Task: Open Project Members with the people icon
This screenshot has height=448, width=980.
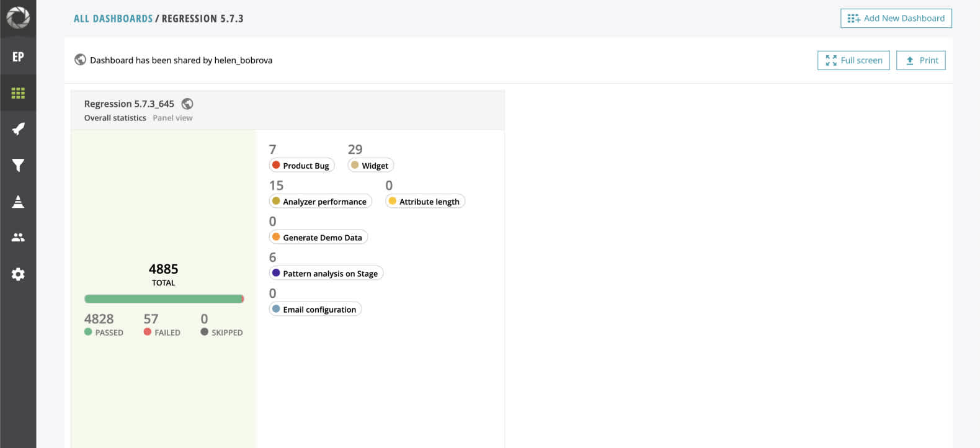Action: pos(18,237)
